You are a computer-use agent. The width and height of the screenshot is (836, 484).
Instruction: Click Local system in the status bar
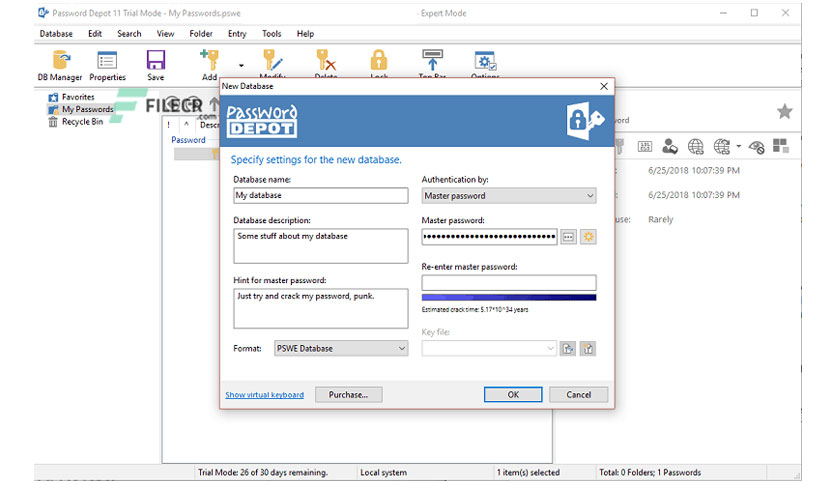pyautogui.click(x=383, y=472)
